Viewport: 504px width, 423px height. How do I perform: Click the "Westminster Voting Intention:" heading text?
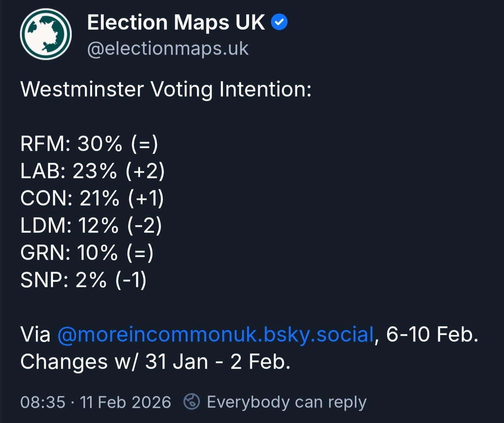(x=165, y=90)
